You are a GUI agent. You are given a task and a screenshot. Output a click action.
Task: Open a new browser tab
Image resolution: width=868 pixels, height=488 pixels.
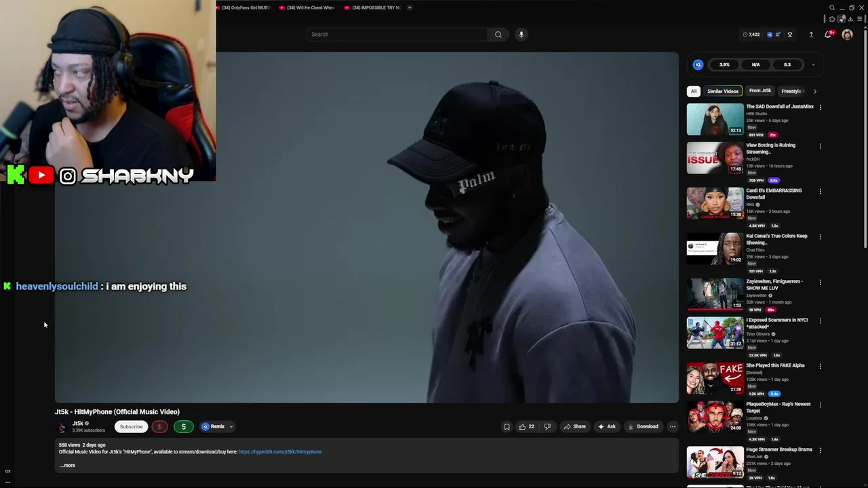(x=410, y=7)
